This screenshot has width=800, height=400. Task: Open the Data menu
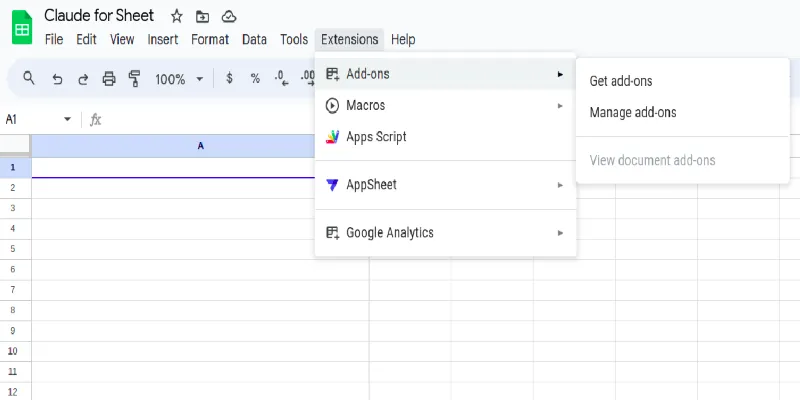coord(254,39)
